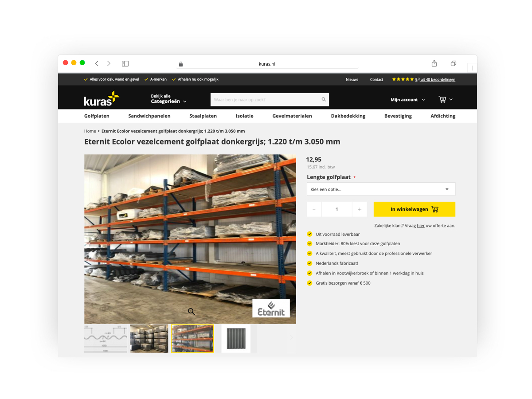This screenshot has width=532, height=399.
Task: Follow the 'hier' offerte link
Action: point(421,226)
